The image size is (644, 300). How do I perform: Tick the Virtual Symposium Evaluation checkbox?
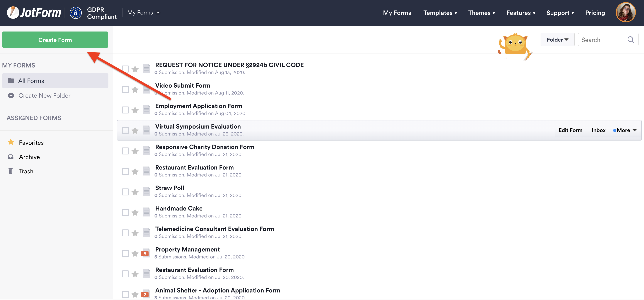click(125, 130)
